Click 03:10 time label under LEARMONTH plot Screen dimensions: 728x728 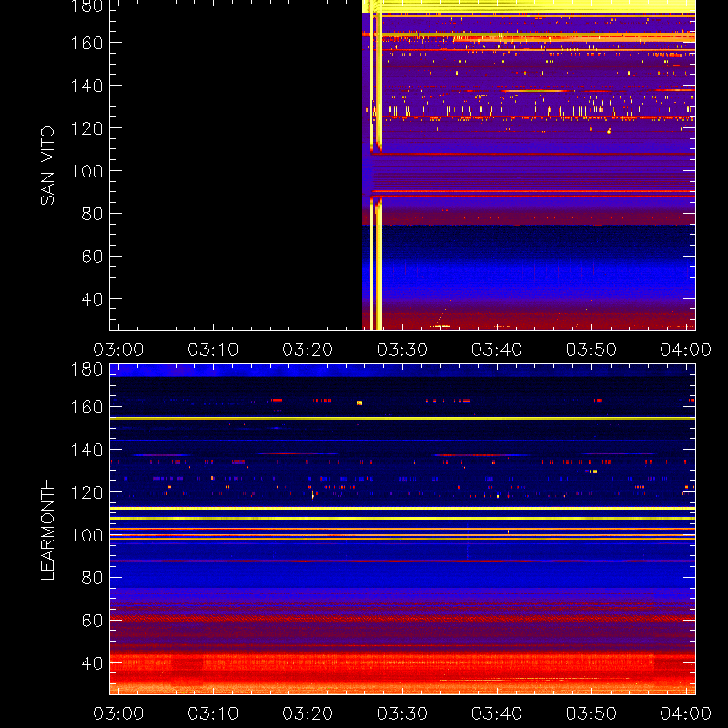(x=213, y=713)
